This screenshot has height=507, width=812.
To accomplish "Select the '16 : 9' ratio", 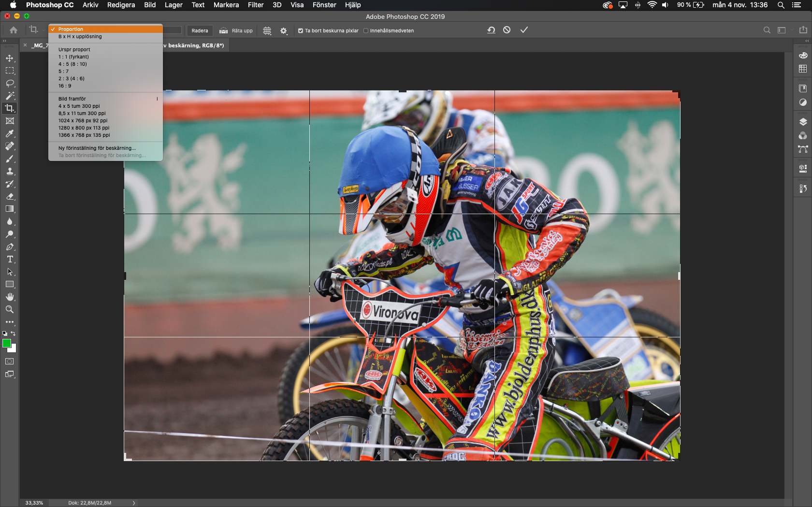I will 105,86.
